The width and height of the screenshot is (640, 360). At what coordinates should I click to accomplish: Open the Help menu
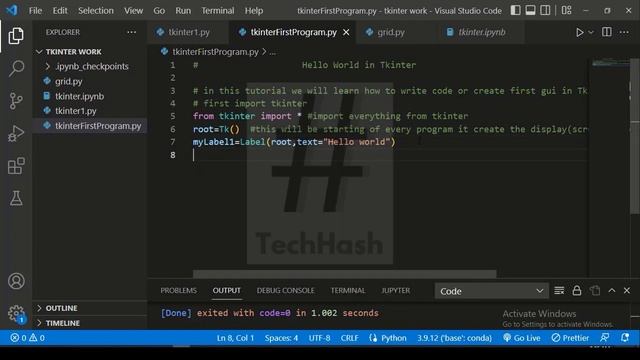click(254, 11)
